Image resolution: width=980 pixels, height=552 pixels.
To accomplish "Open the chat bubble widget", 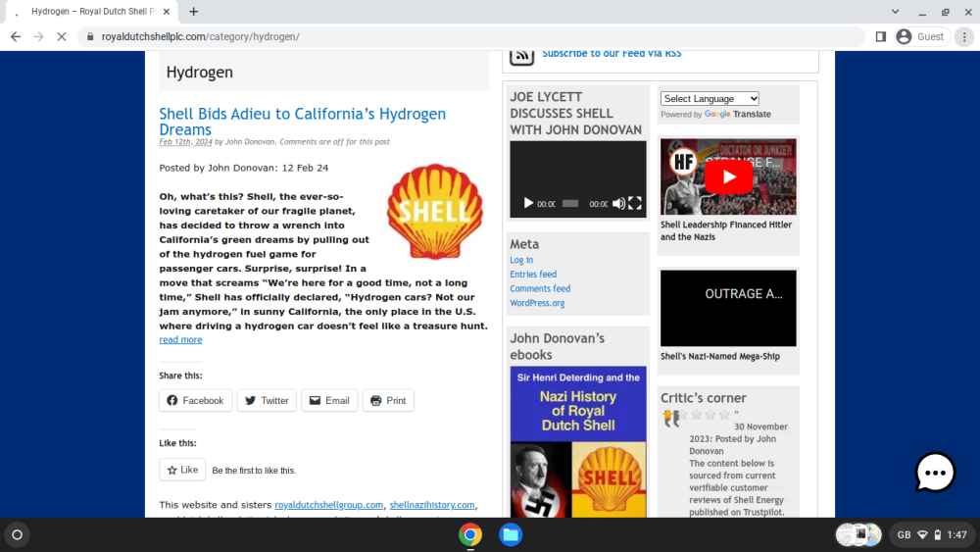I will pos(935,473).
